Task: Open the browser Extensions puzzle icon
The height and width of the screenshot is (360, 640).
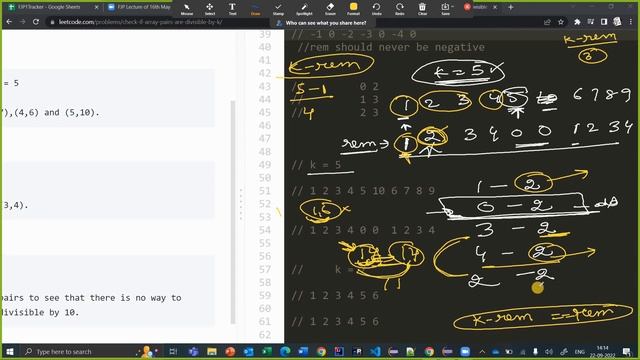Action: [577, 22]
